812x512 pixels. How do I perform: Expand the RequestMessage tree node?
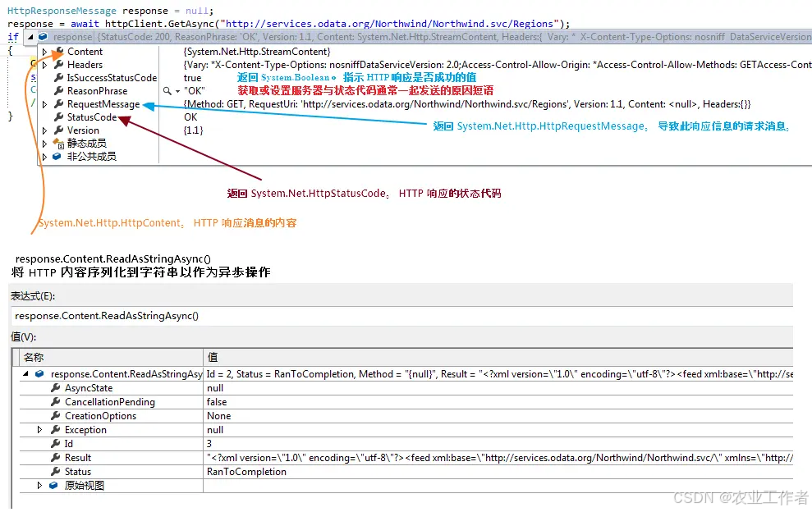click(44, 104)
